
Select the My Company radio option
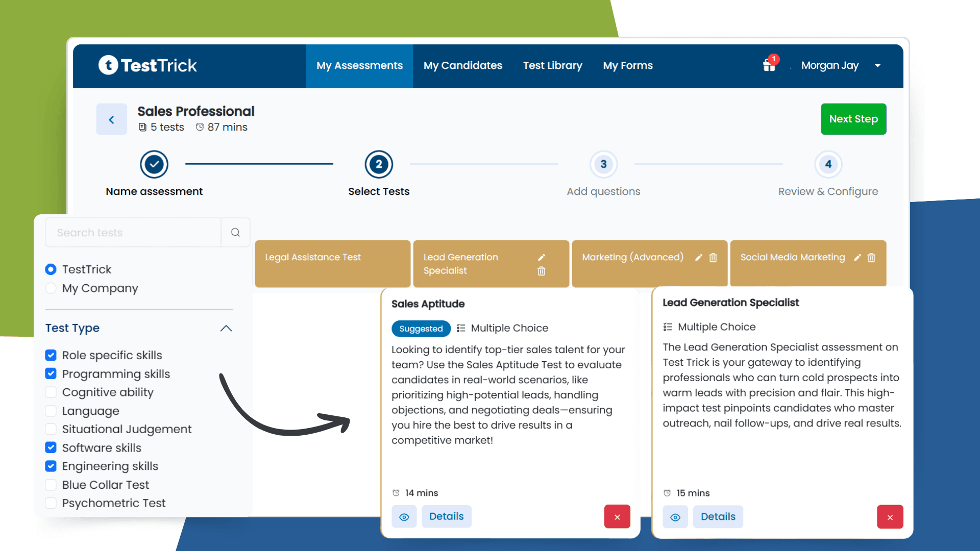[51, 288]
